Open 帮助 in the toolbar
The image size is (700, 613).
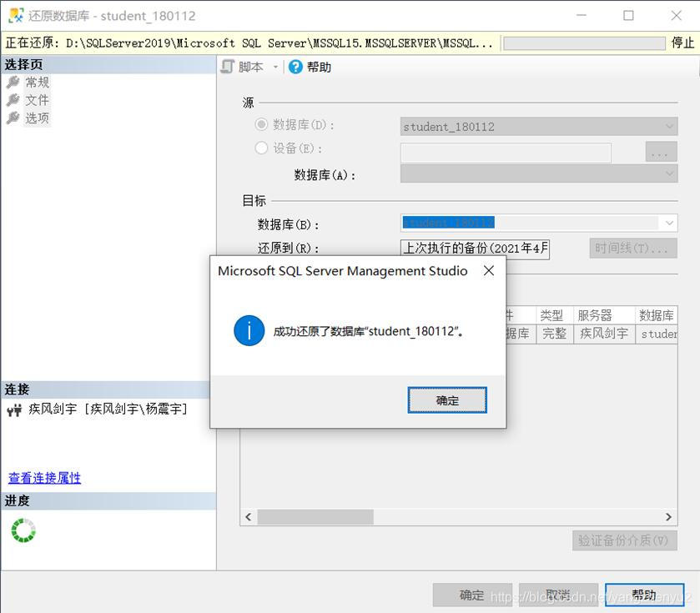(319, 67)
